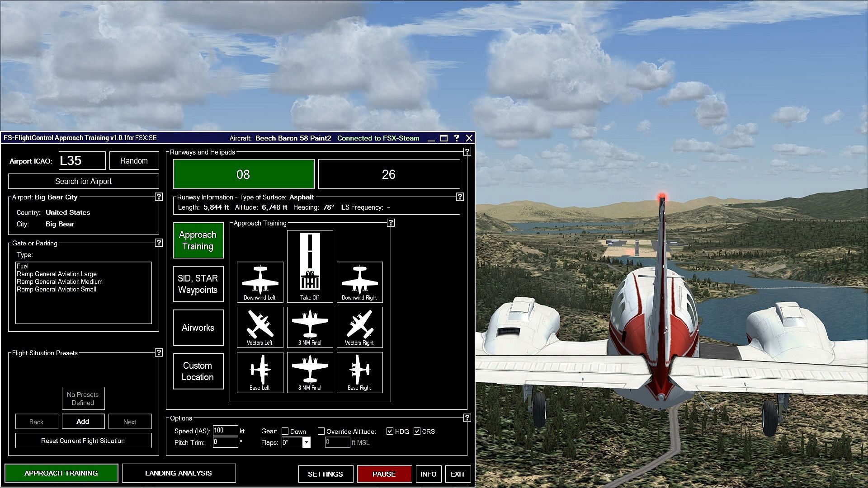868x488 pixels.
Task: Enable the Gear Down checkbox
Action: pyautogui.click(x=285, y=432)
